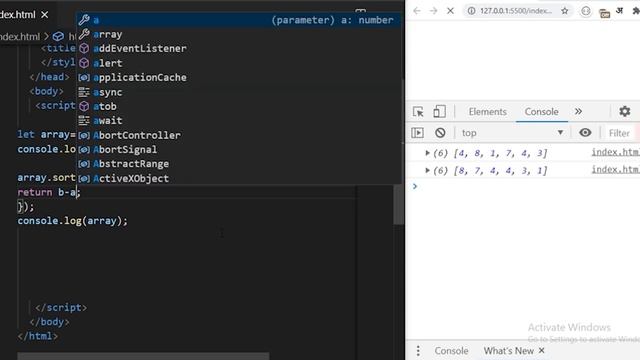The height and width of the screenshot is (360, 640).
Task: Show more DevTools tabs with the chevron
Action: pyautogui.click(x=578, y=111)
